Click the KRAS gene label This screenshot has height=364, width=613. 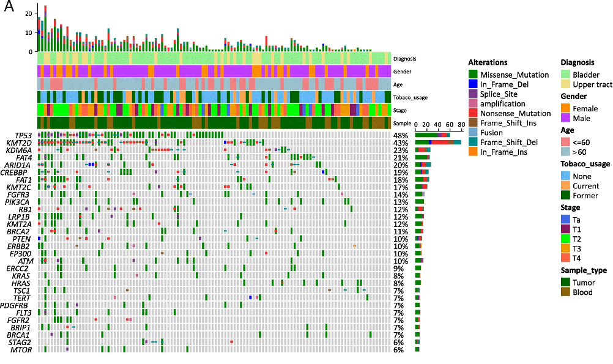(21, 276)
